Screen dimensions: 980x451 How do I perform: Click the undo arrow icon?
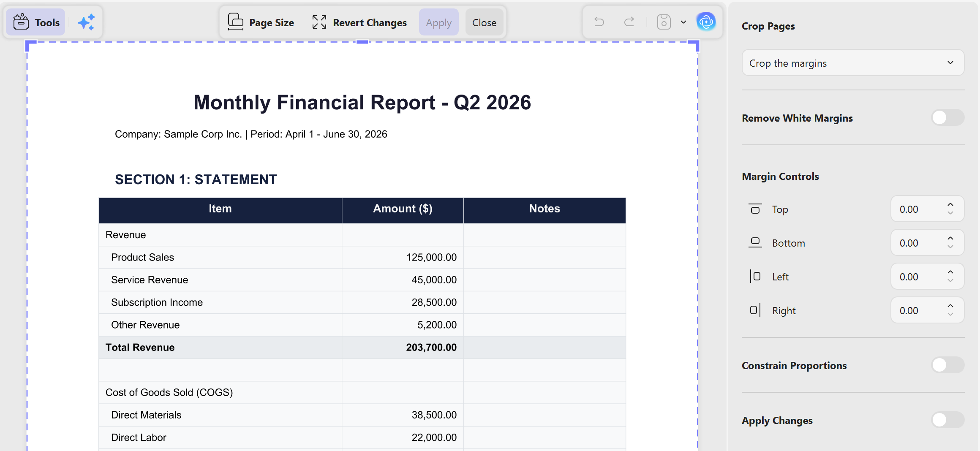click(x=599, y=22)
